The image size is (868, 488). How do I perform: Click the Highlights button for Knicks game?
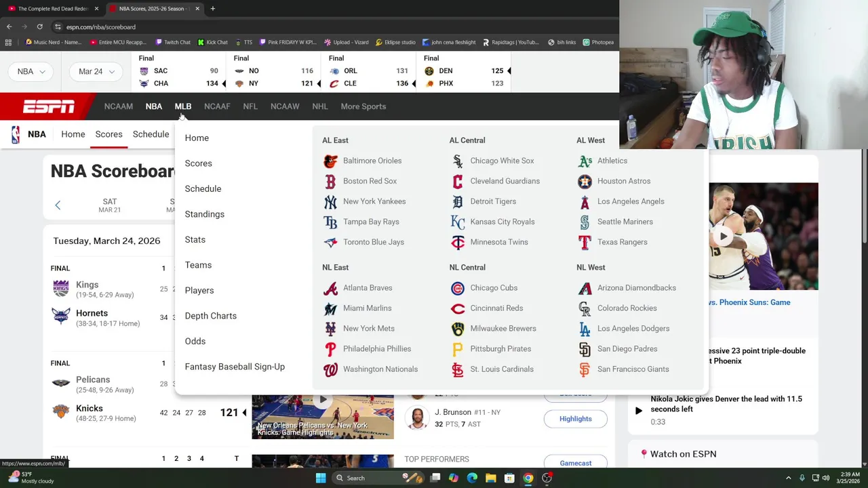click(x=576, y=419)
